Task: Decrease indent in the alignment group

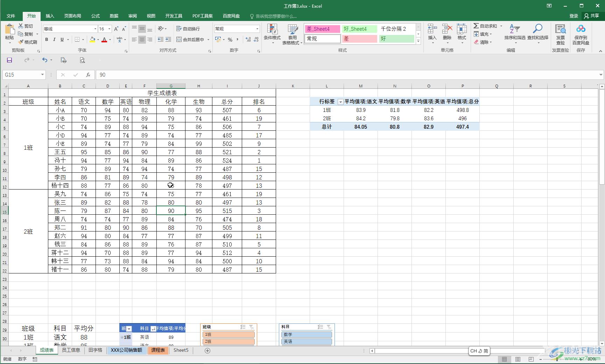Action: click(x=161, y=40)
